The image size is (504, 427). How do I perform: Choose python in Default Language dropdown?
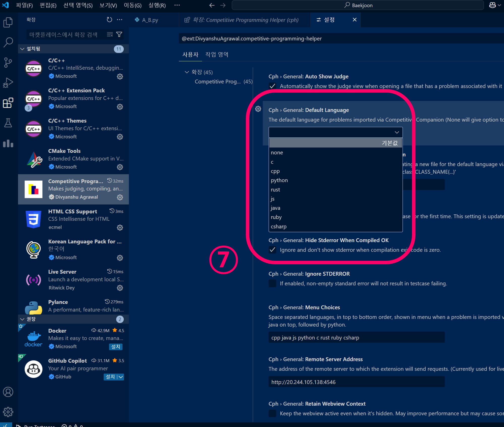coord(279,180)
